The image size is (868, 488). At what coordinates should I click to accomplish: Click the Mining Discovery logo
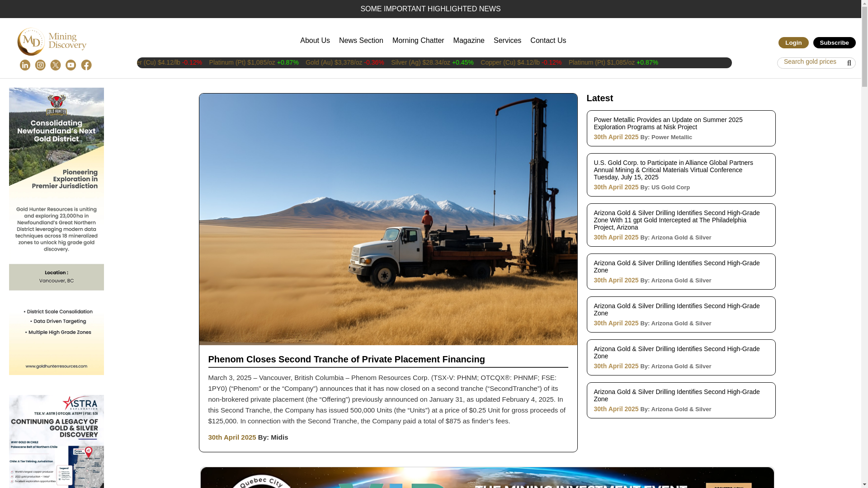[x=52, y=42]
